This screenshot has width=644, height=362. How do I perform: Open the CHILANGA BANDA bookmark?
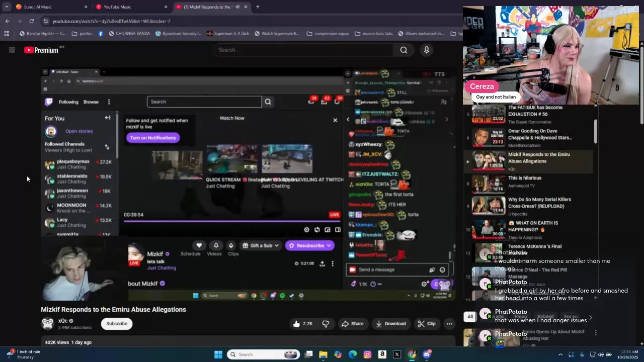129,34
